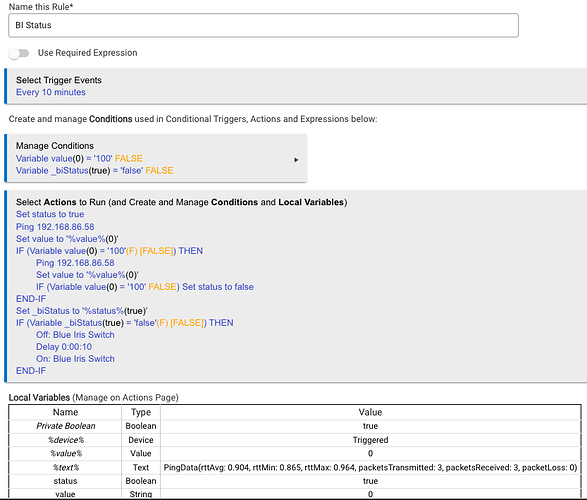The height and width of the screenshot is (500, 587).
Task: Click the first Set value to '%value%(0)' action
Action: [67, 239]
